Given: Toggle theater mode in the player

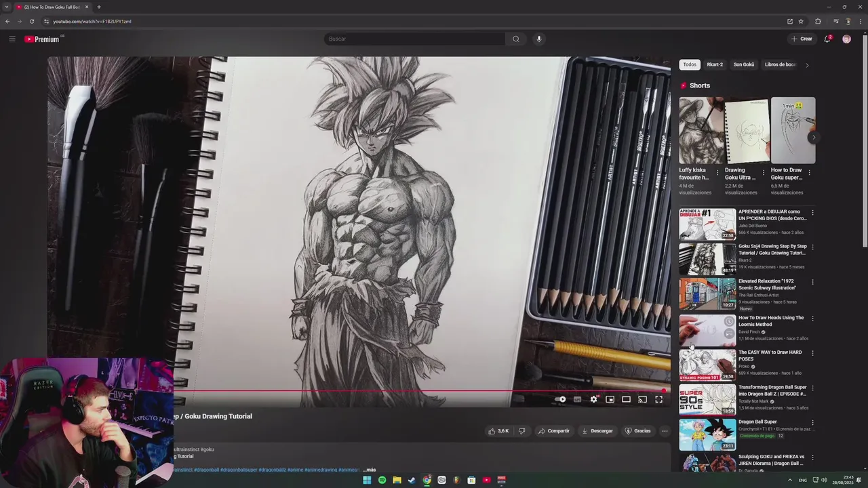Looking at the screenshot, I should 627,399.
